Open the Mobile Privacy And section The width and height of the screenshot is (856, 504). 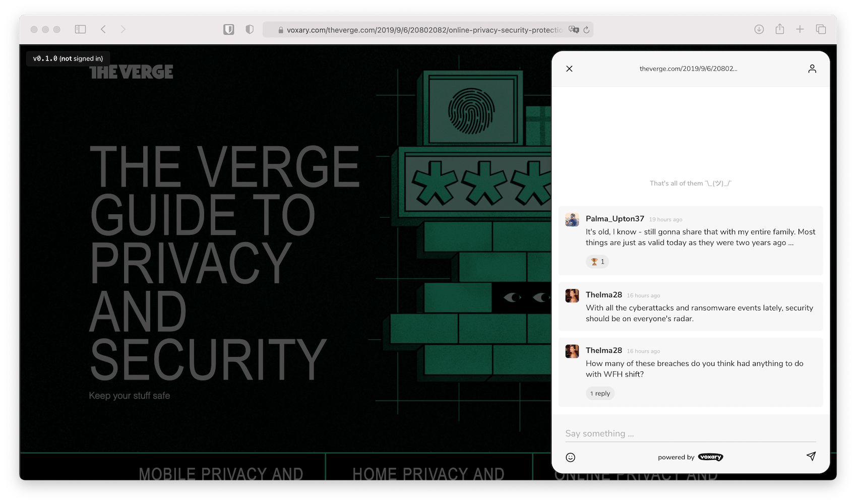(221, 474)
